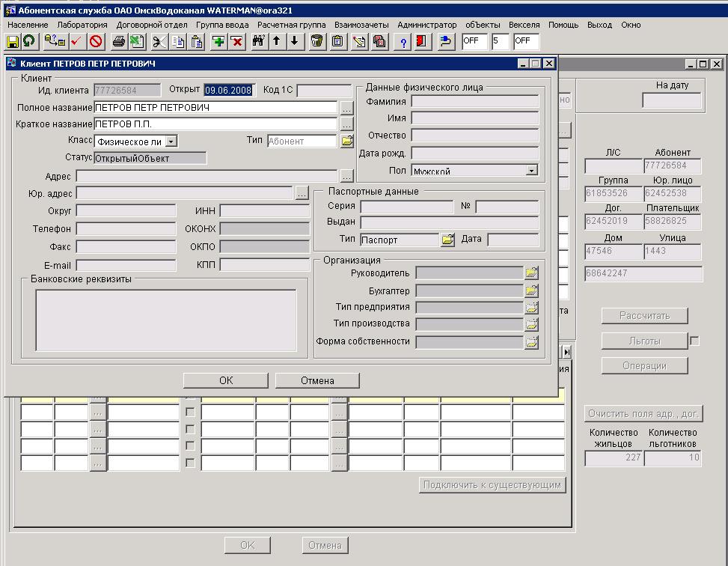Open the Пол dropdown list

(x=531, y=171)
